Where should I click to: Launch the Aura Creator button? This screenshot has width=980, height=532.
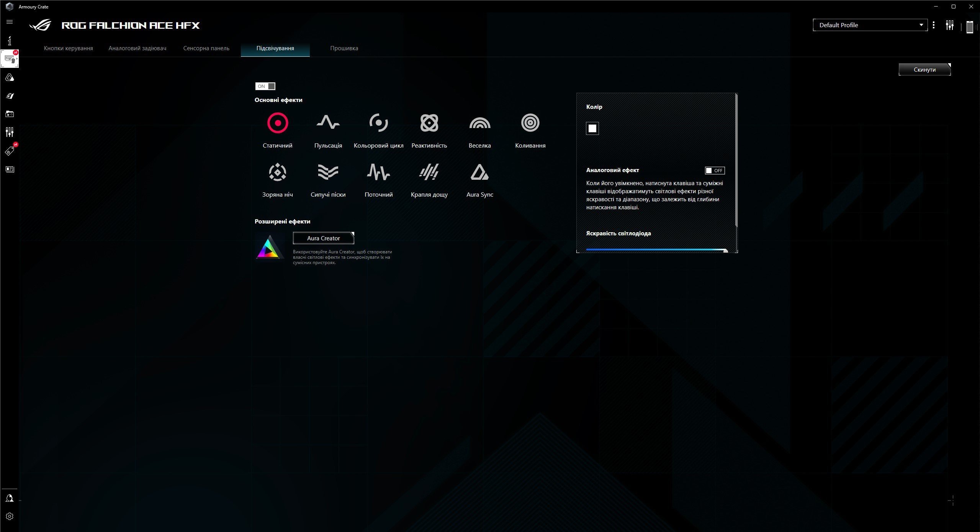323,238
